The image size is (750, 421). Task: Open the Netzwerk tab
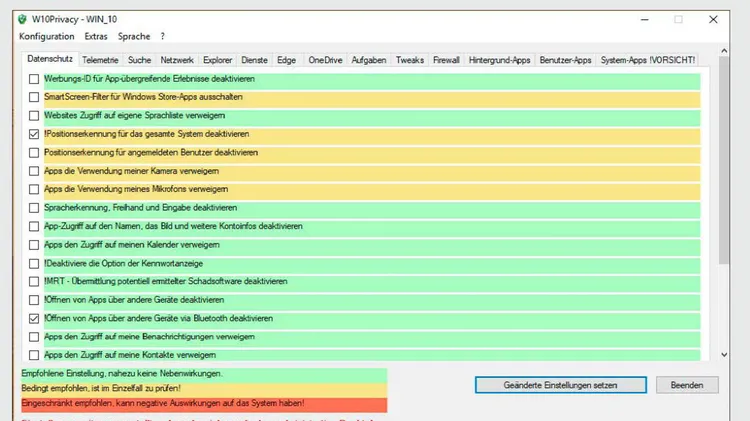point(177,60)
